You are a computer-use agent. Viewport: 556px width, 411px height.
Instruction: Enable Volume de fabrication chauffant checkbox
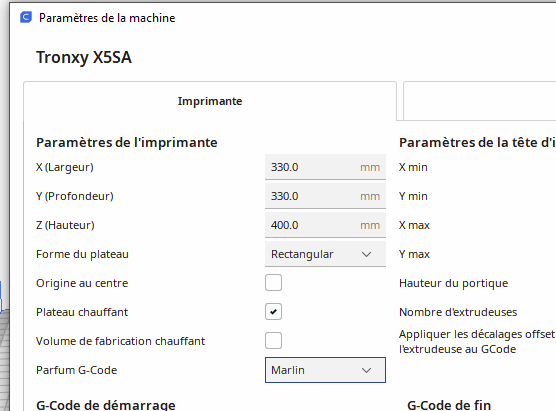pyautogui.click(x=273, y=341)
